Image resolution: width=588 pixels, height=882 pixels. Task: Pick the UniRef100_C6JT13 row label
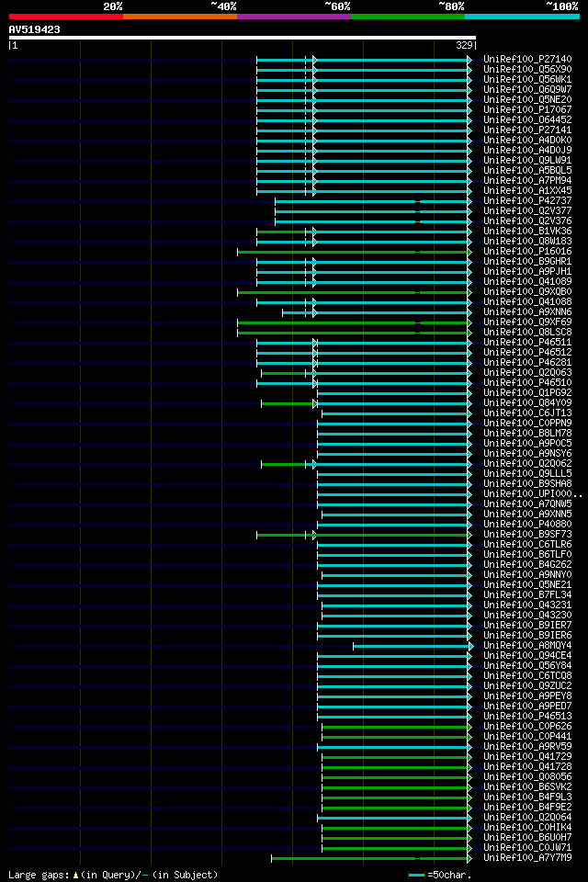527,413
